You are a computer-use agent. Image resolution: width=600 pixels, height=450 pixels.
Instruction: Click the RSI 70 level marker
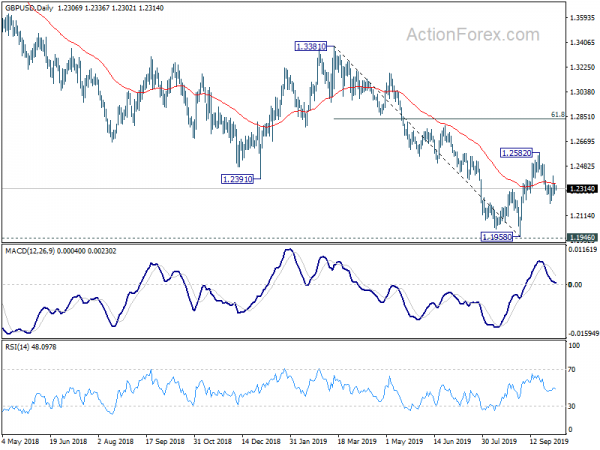point(572,370)
